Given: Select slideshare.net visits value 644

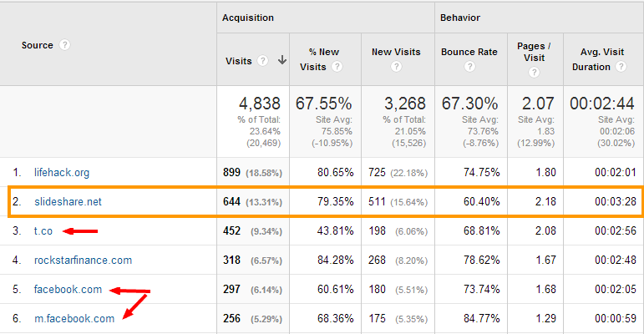Looking at the screenshot, I should click(231, 201).
